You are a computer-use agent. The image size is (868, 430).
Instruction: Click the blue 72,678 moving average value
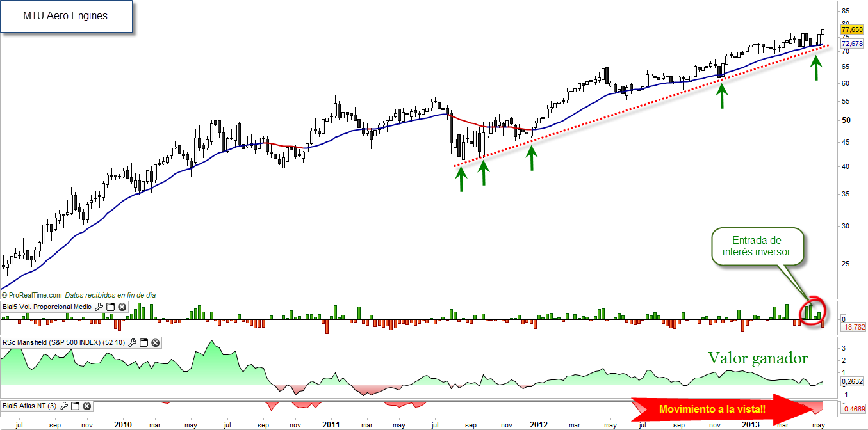853,43
